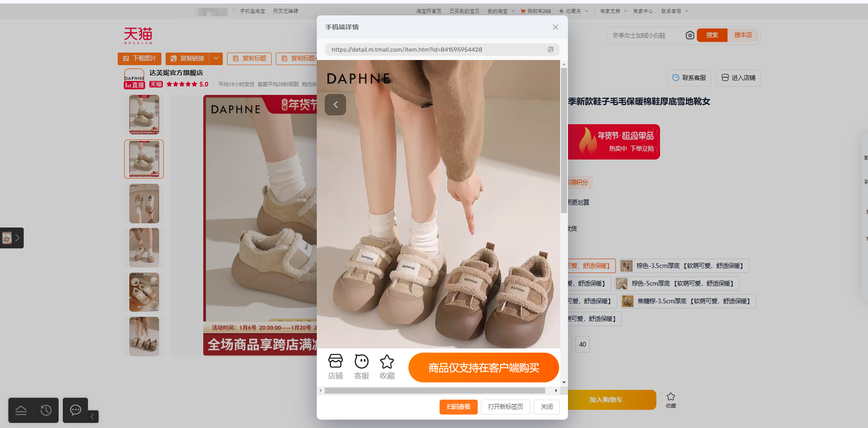Click the 搜索 search button
This screenshot has height=428, width=868.
coord(712,35)
